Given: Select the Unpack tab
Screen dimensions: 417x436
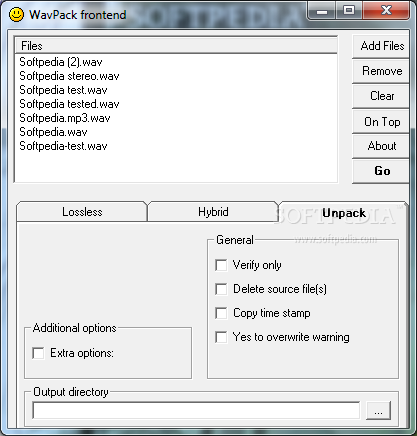Looking at the screenshot, I should pyautogui.click(x=343, y=213).
